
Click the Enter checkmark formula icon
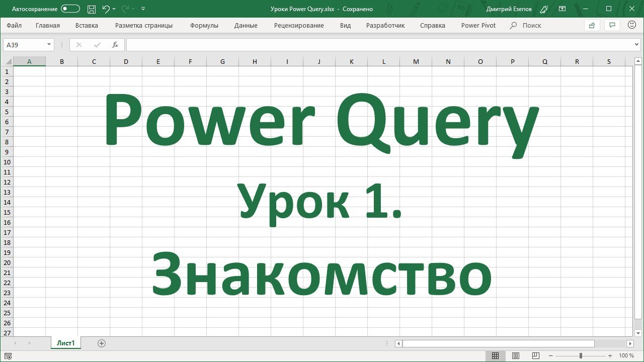coord(97,45)
